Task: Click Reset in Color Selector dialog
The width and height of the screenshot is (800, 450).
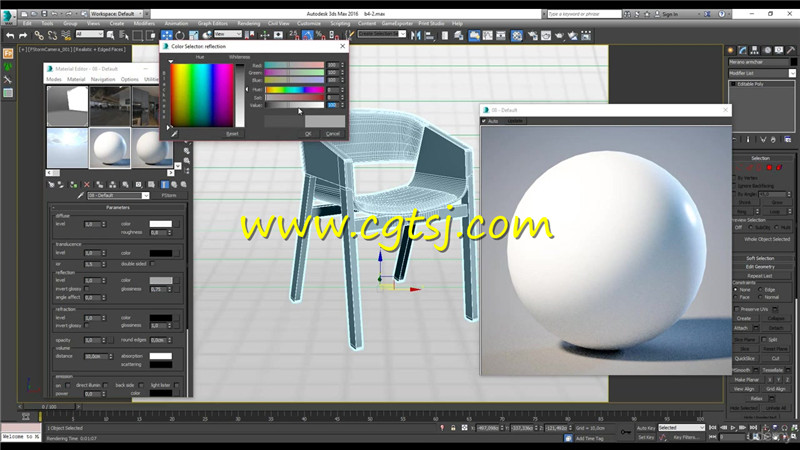Action: click(232, 134)
